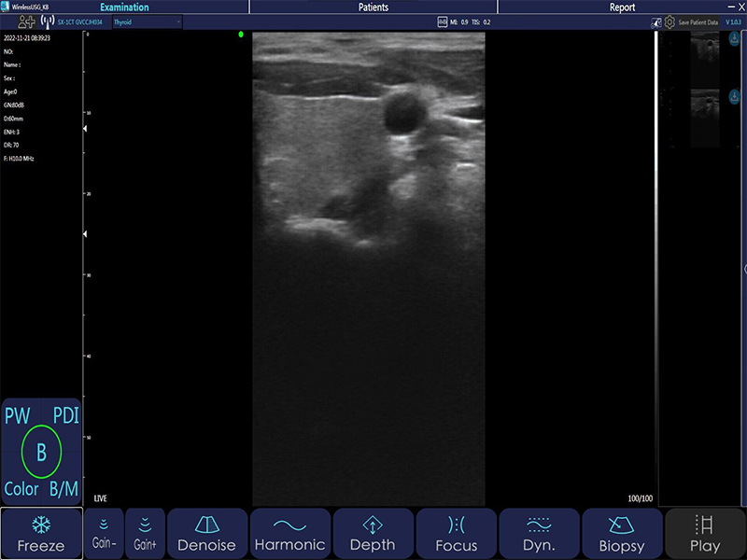Image resolution: width=747 pixels, height=560 pixels.
Task: Open the settings gear icon
Action: [x=669, y=21]
